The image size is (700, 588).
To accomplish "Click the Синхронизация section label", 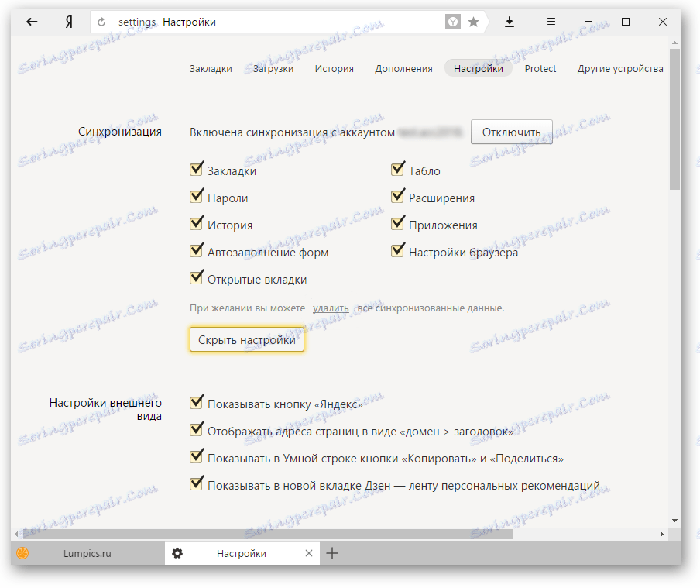I will coord(120,132).
